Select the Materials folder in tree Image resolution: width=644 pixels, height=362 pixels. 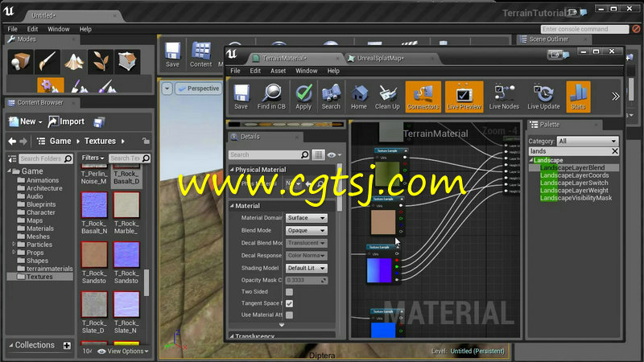point(40,228)
